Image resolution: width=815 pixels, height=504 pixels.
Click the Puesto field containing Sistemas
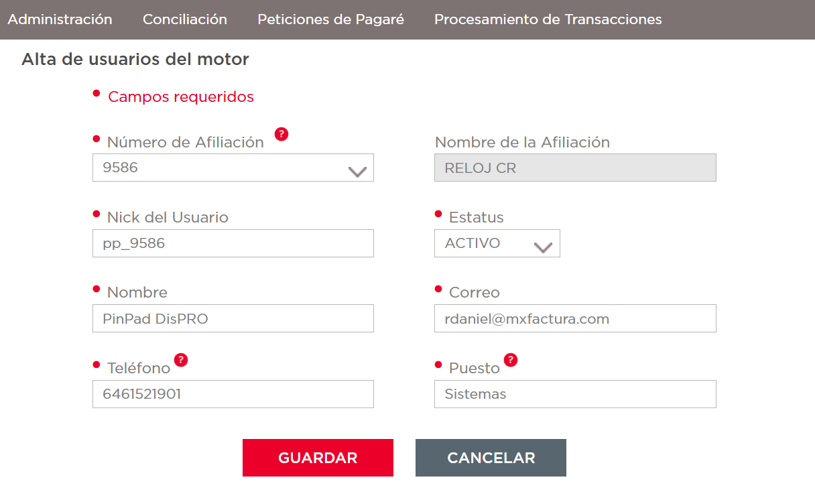tap(575, 394)
